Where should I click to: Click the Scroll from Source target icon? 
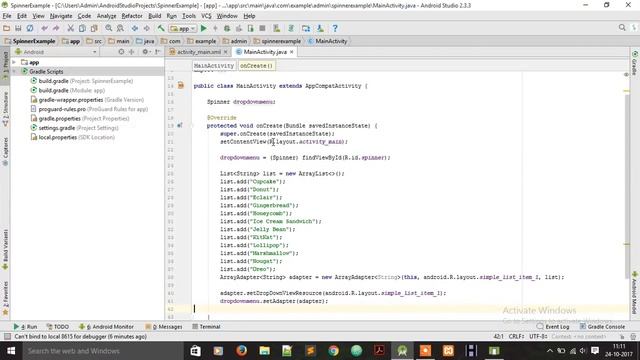[x=121, y=52]
